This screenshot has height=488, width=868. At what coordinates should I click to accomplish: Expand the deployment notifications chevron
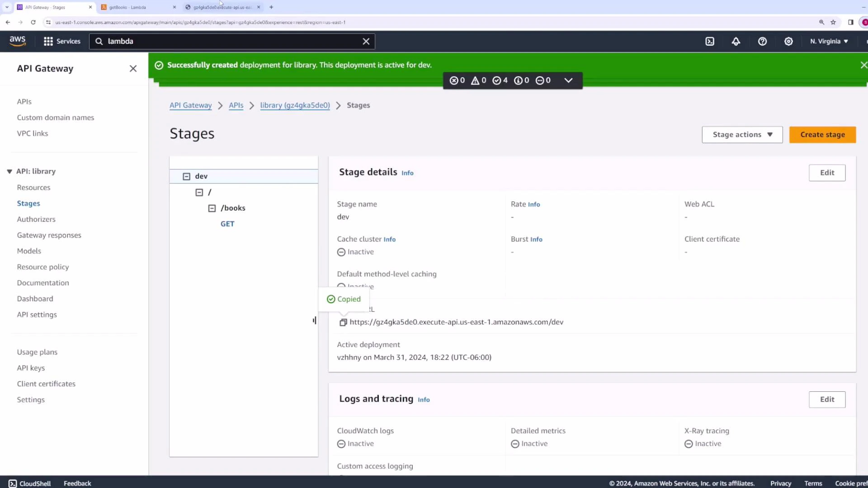pos(568,80)
